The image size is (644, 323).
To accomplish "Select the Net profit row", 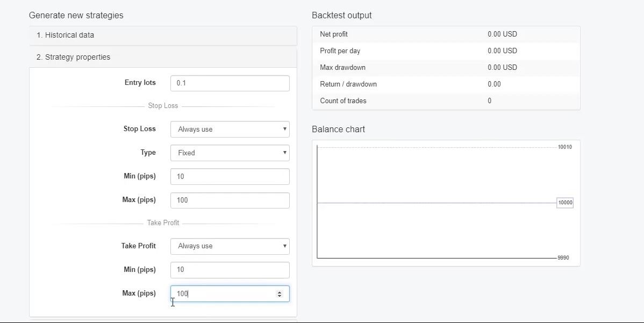I will click(446, 34).
